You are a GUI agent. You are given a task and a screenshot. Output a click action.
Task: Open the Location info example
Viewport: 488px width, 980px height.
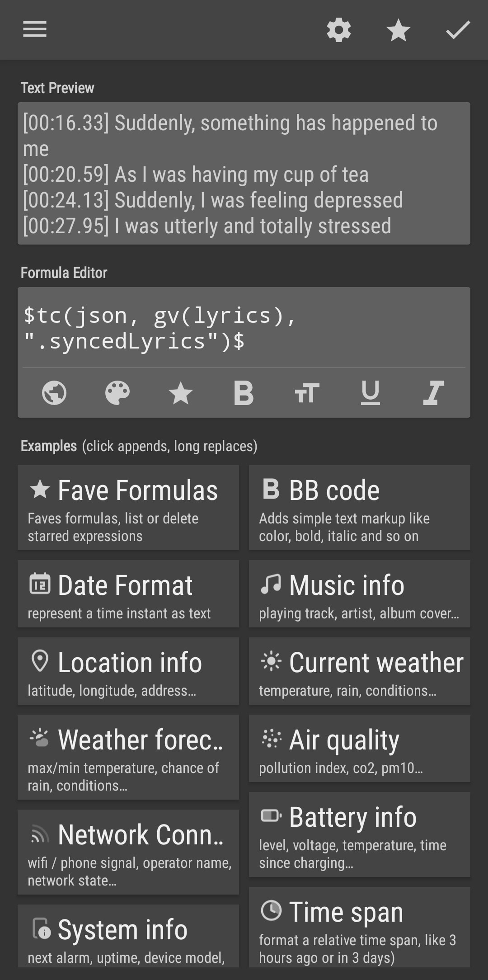point(128,671)
